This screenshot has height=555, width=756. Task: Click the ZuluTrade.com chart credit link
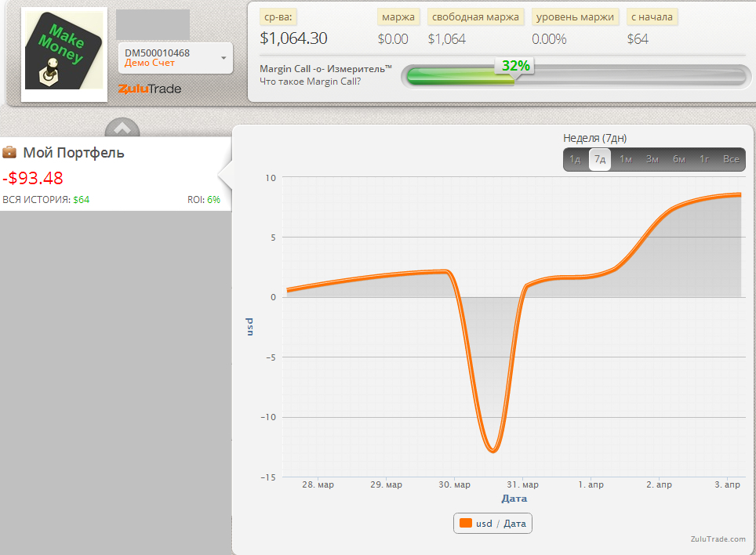click(x=717, y=539)
